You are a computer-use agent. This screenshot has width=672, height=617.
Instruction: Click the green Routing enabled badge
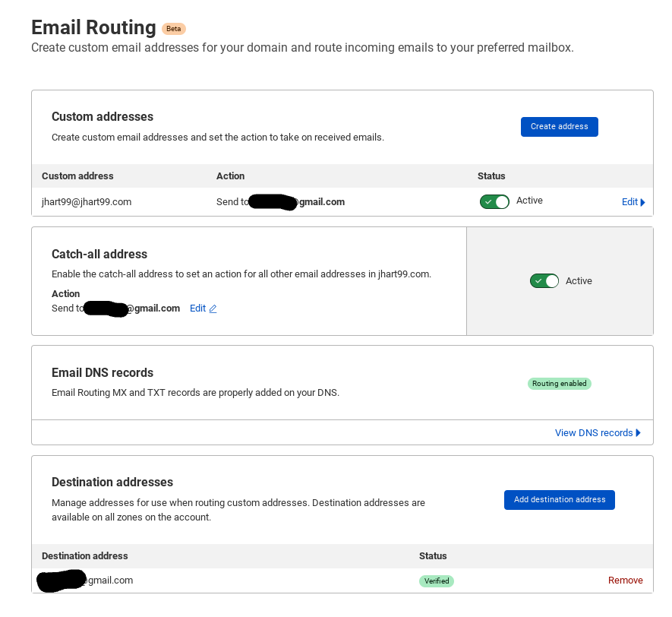559,384
